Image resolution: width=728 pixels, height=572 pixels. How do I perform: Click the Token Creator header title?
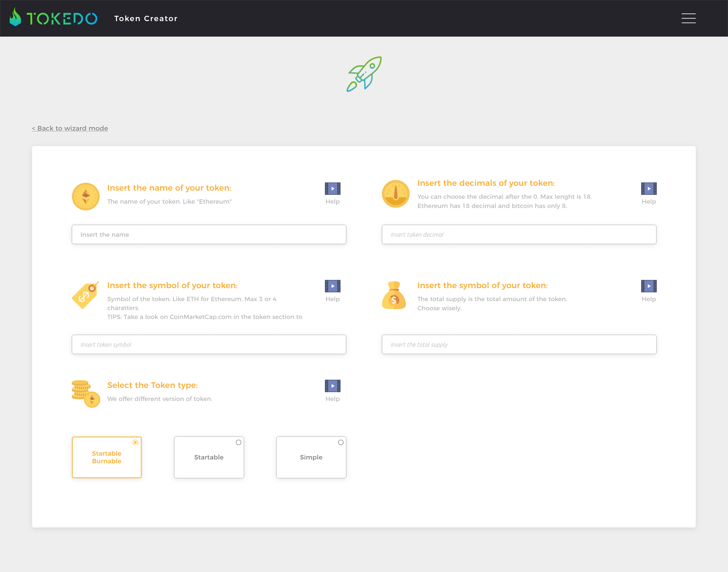(146, 19)
